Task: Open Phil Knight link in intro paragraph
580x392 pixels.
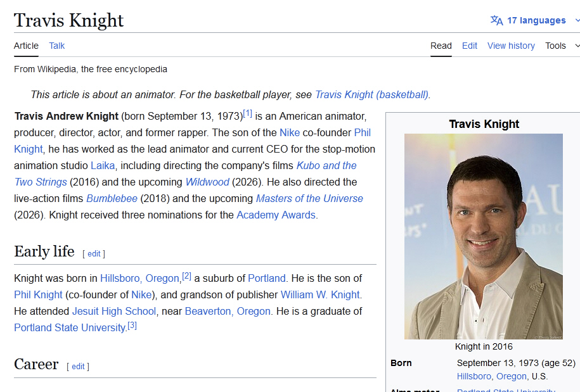Action: [362, 132]
